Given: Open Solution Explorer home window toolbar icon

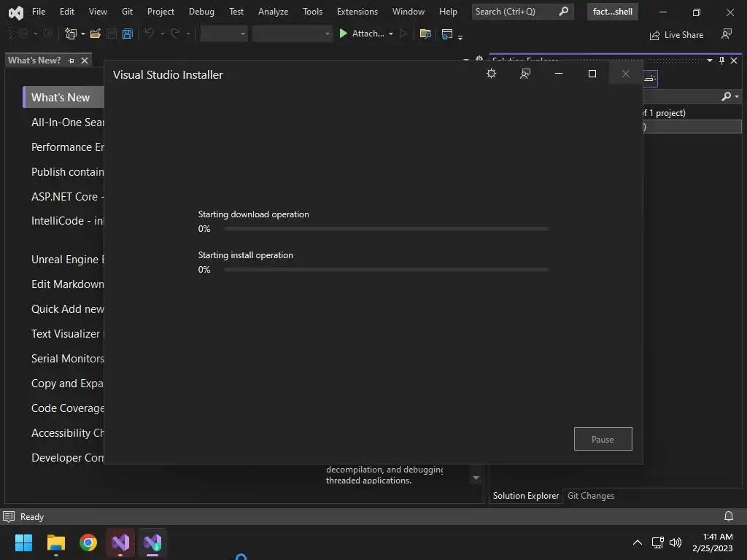Looking at the screenshot, I should click(x=447, y=34).
